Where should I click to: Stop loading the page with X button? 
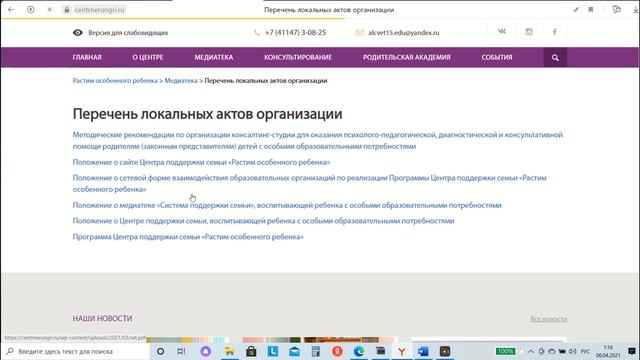(49, 9)
